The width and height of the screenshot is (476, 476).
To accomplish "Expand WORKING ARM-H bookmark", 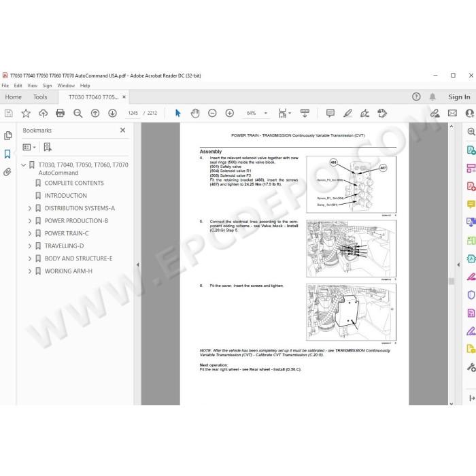I will tap(30, 271).
